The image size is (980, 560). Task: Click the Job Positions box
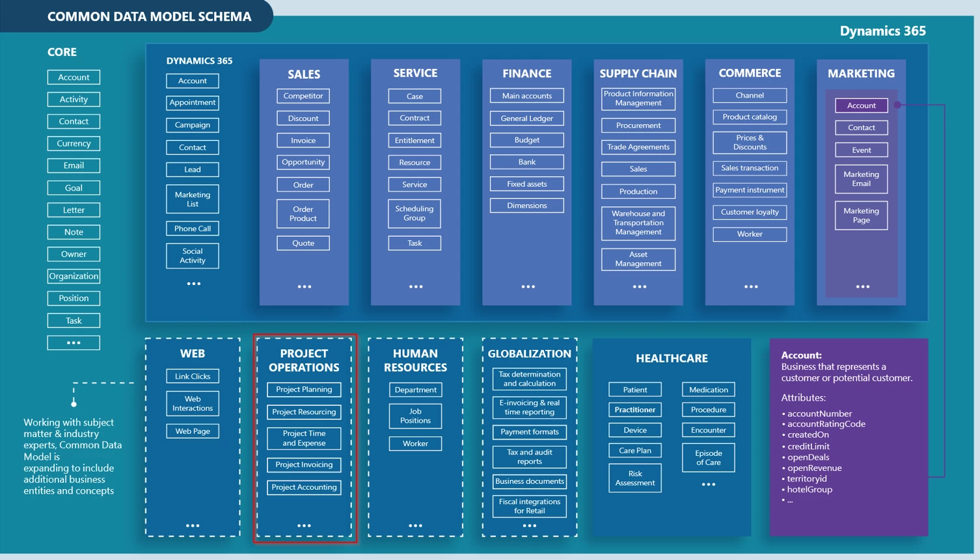pyautogui.click(x=415, y=416)
